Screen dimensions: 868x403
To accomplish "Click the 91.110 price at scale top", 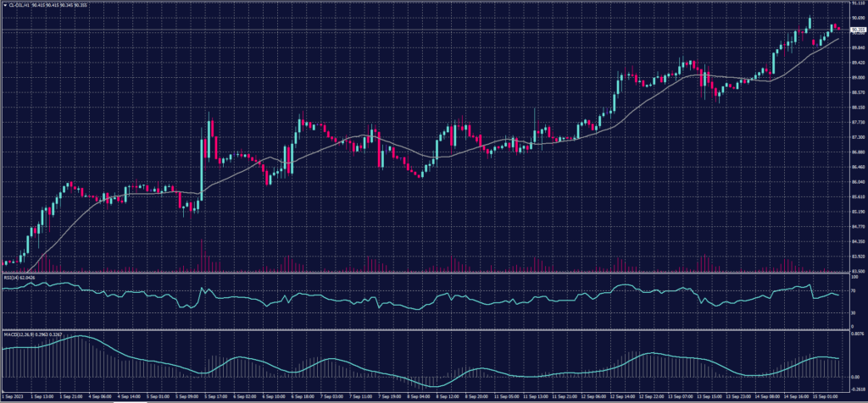I will pos(857,3).
